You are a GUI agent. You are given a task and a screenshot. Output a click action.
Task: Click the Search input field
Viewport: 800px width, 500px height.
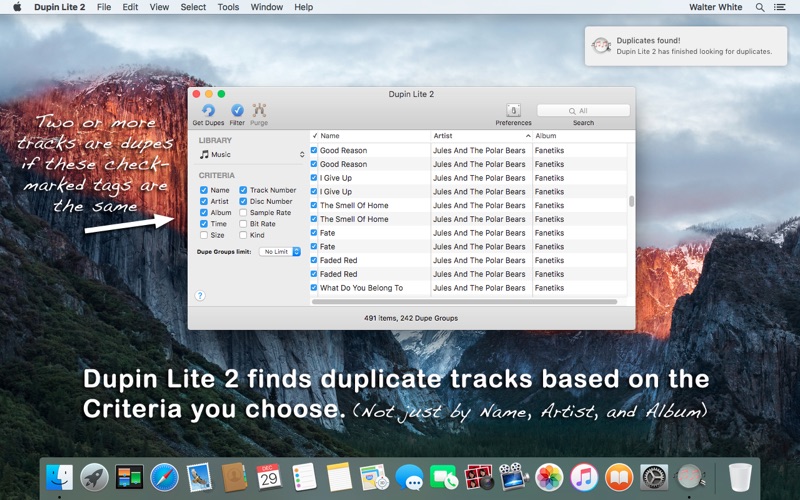pyautogui.click(x=584, y=111)
